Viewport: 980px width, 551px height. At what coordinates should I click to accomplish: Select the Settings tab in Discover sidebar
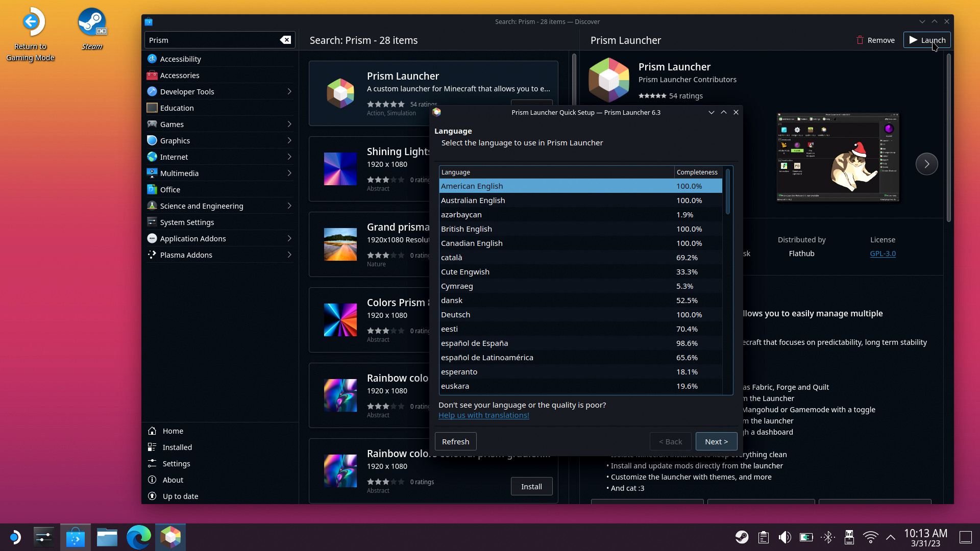click(176, 464)
